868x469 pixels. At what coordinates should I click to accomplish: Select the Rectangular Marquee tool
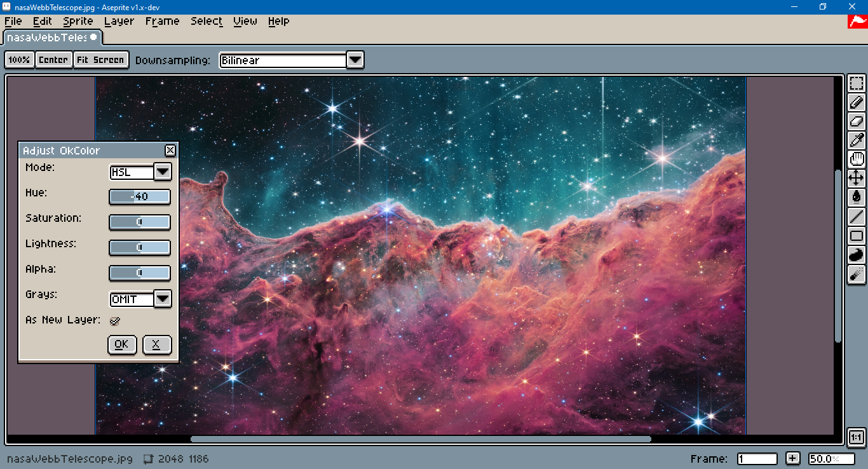pos(857,83)
